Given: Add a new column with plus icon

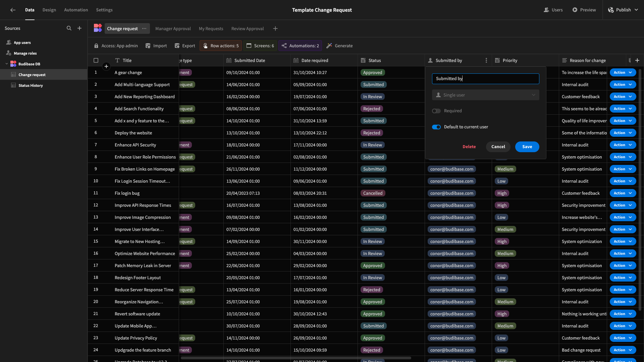Looking at the screenshot, I should point(637,60).
